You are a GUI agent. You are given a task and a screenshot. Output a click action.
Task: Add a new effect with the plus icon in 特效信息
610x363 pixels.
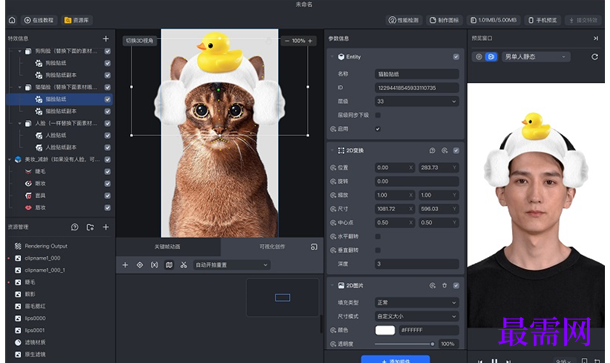[x=106, y=39]
